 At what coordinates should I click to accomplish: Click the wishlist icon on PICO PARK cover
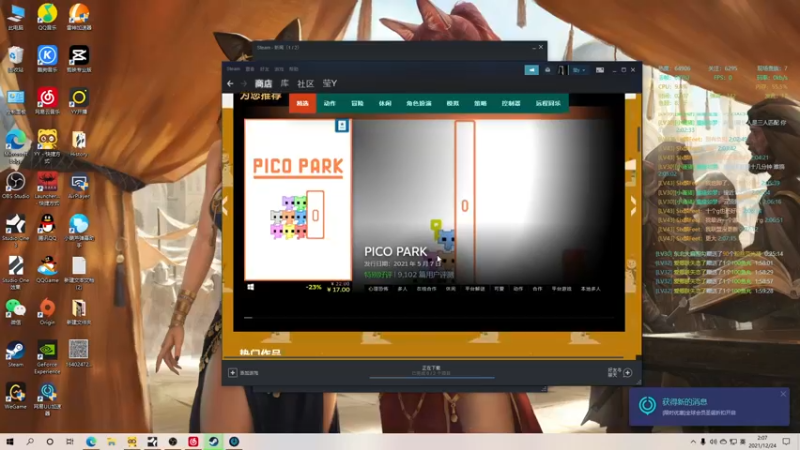pos(342,126)
